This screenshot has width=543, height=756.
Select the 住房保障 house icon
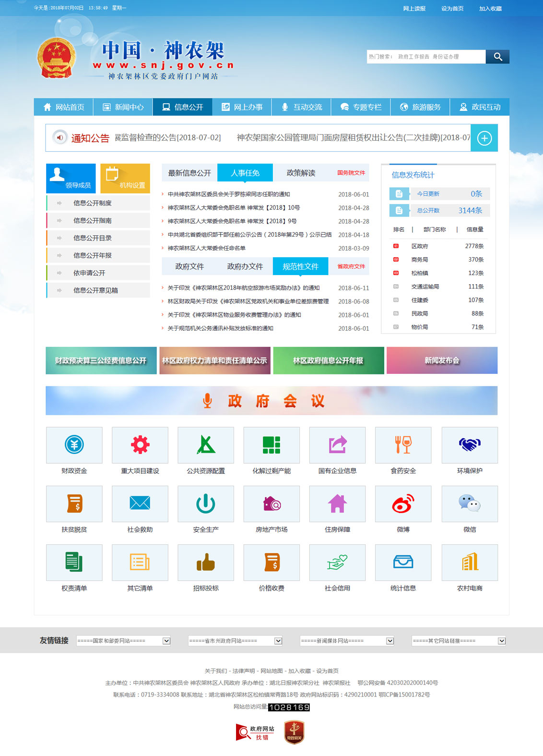337,504
